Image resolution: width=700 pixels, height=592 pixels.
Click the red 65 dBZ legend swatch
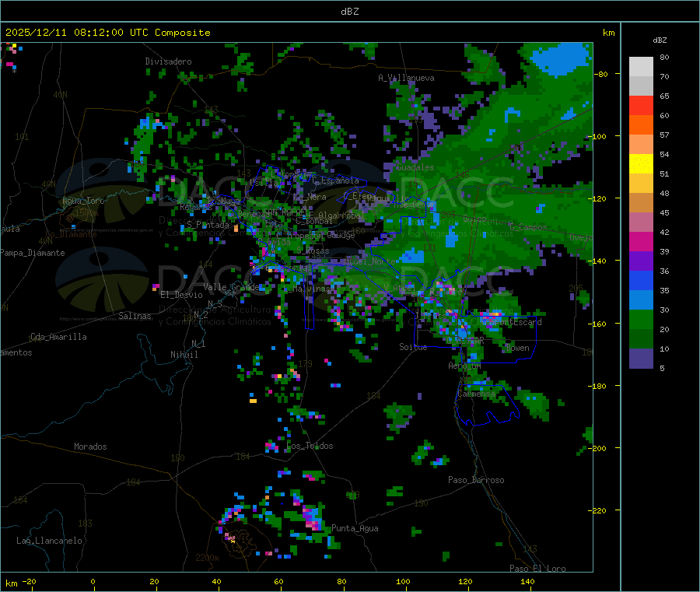(641, 105)
